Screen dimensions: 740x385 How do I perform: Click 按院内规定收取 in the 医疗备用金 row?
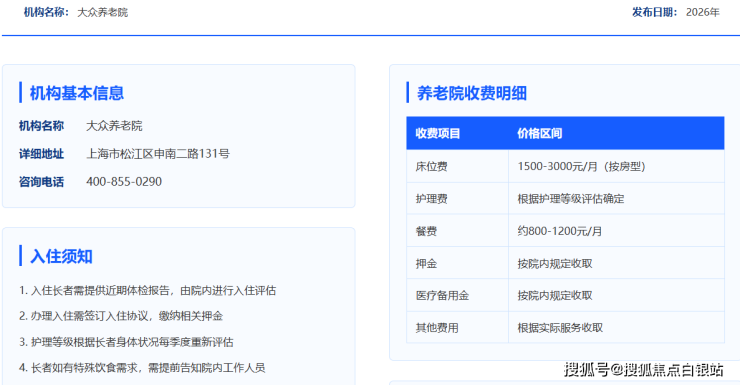pos(555,295)
